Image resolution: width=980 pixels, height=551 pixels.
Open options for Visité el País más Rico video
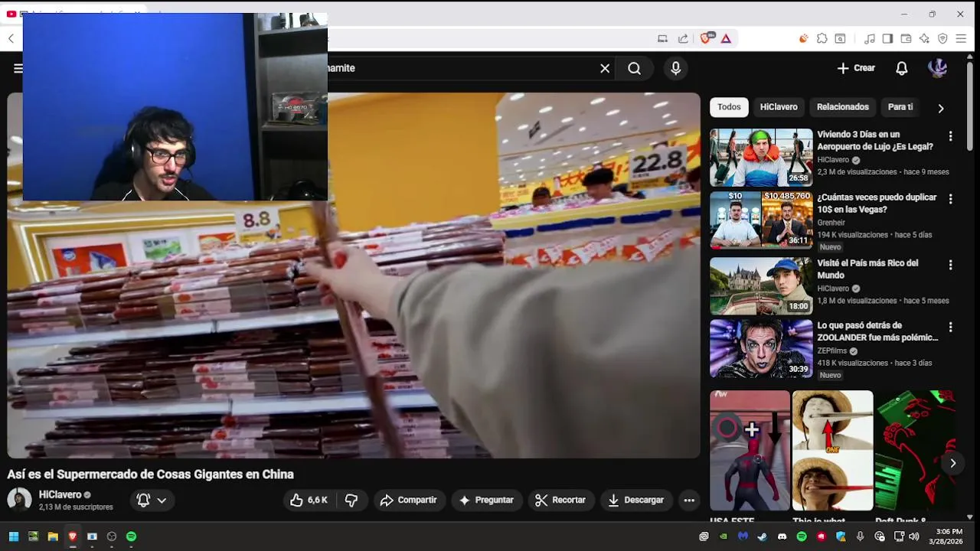[x=950, y=265]
